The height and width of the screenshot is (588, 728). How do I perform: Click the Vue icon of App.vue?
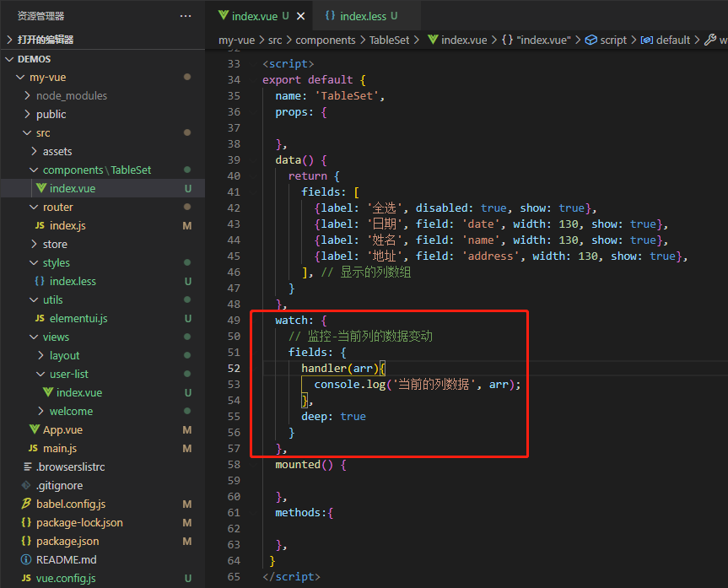click(x=35, y=429)
